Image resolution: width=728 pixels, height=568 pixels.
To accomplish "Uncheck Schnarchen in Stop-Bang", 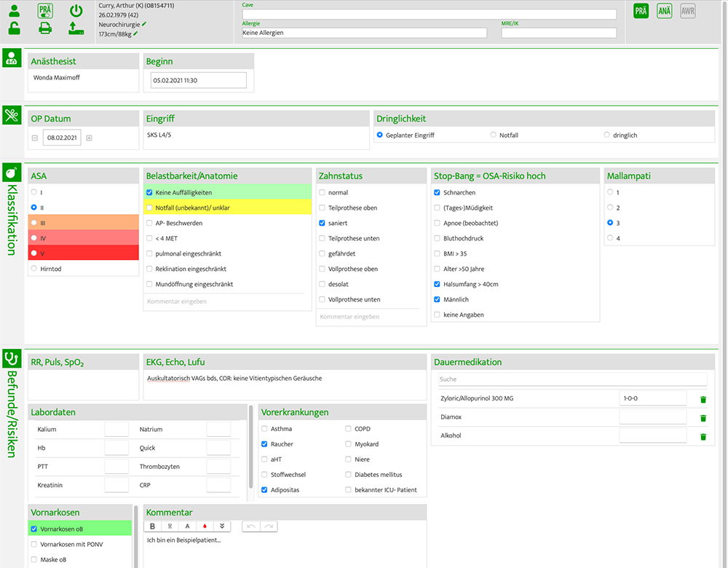I will pos(437,192).
